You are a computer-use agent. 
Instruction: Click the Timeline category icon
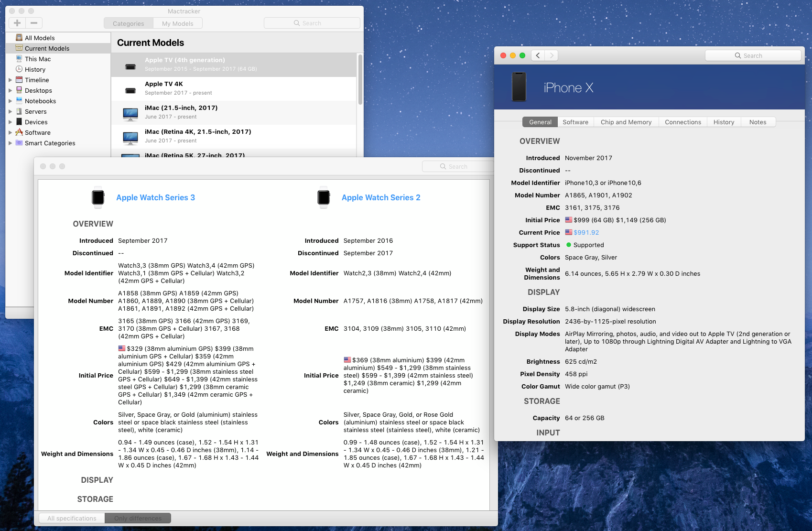pos(19,80)
